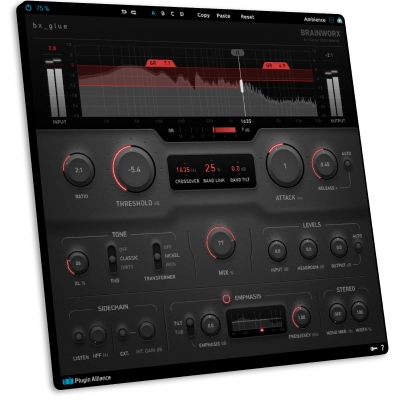The width and height of the screenshot is (395, 400).
Task: Toggle the release AUTO button
Action: 347,164
